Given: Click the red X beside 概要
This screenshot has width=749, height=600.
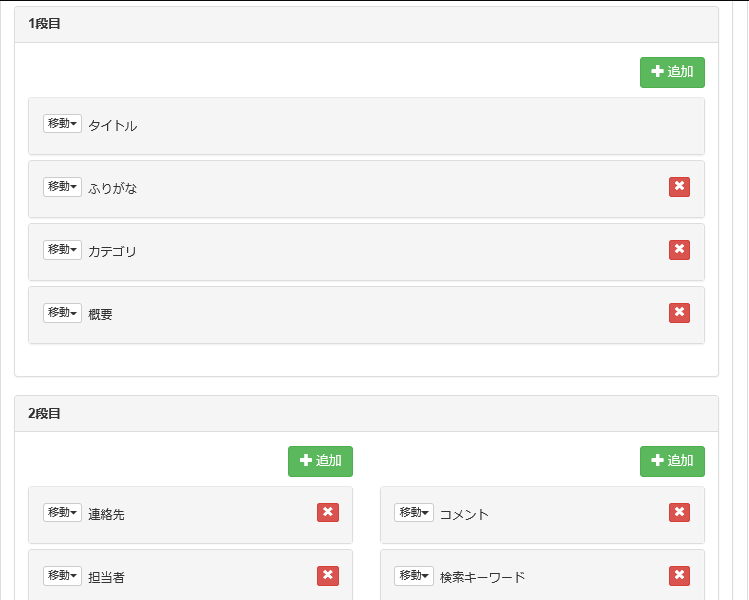Looking at the screenshot, I should pyautogui.click(x=679, y=313).
